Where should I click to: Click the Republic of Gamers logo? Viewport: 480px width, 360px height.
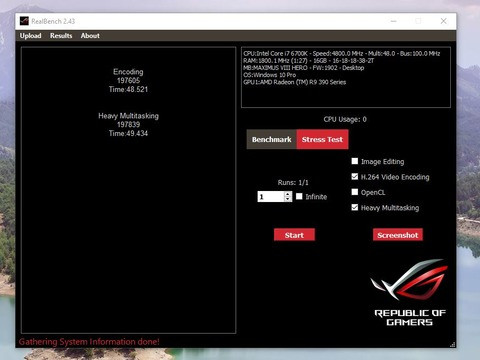pyautogui.click(x=410, y=293)
